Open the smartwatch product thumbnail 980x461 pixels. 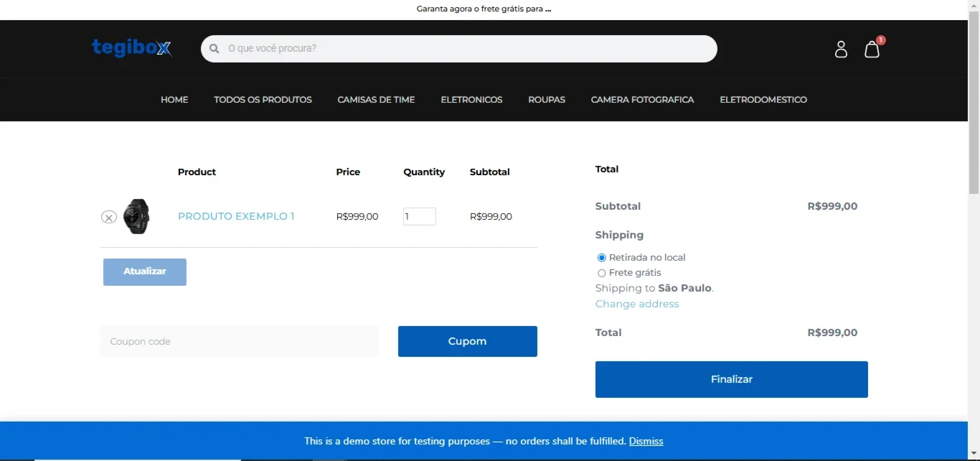[136, 216]
